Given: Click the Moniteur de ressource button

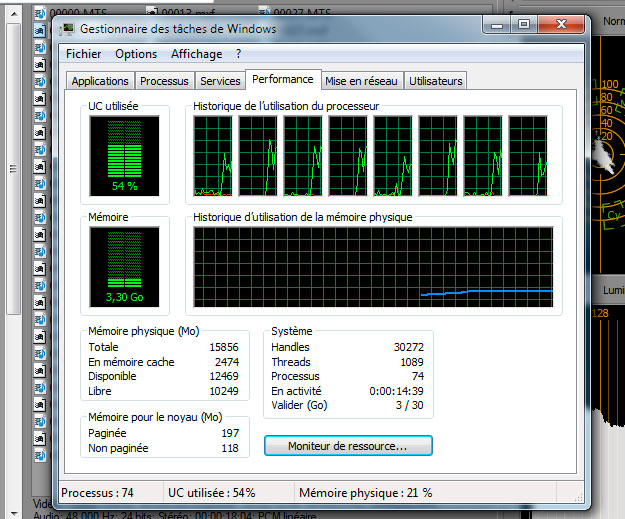Looking at the screenshot, I should 348,446.
